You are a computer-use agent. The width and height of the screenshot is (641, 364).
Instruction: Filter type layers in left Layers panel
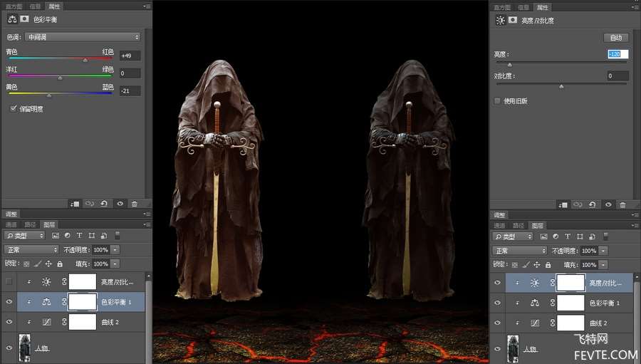click(79, 236)
